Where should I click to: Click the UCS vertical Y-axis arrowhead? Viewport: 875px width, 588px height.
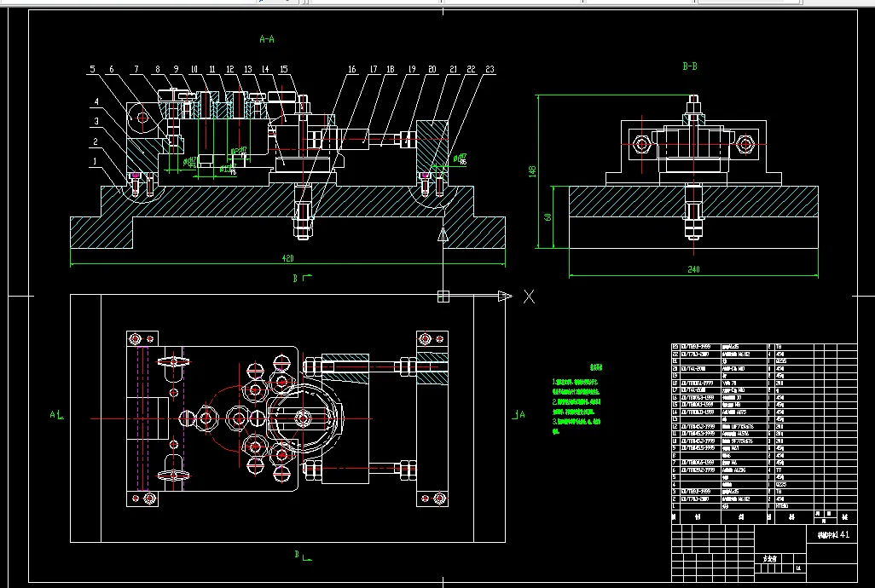point(443,234)
